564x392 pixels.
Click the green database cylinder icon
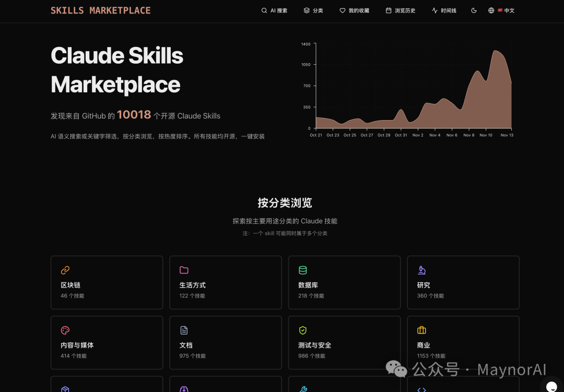point(302,270)
